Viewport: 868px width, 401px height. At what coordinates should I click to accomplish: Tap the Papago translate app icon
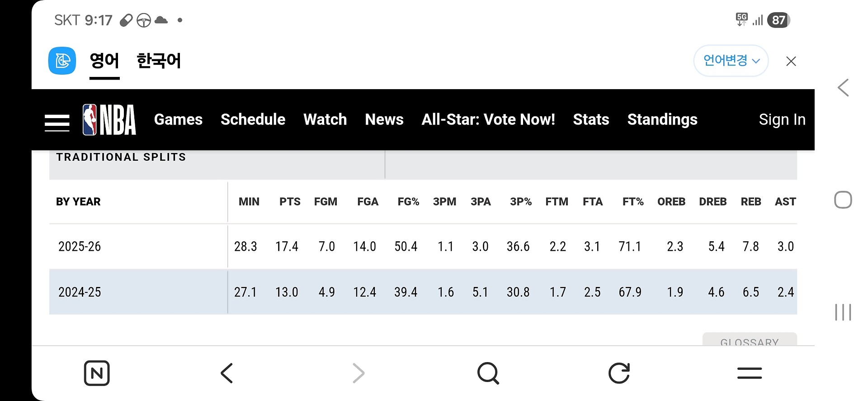pyautogui.click(x=62, y=61)
